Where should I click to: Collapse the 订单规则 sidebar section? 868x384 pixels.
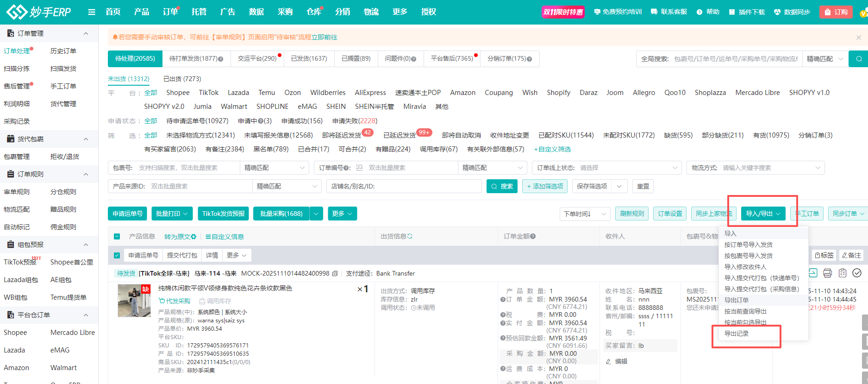point(86,174)
